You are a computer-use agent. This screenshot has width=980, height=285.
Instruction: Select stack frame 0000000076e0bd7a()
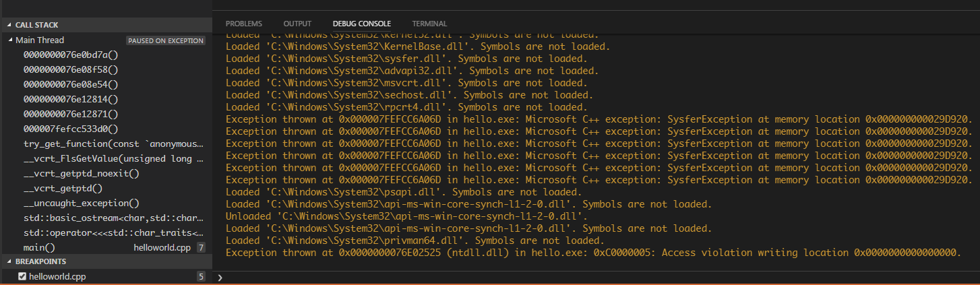pyautogui.click(x=71, y=55)
